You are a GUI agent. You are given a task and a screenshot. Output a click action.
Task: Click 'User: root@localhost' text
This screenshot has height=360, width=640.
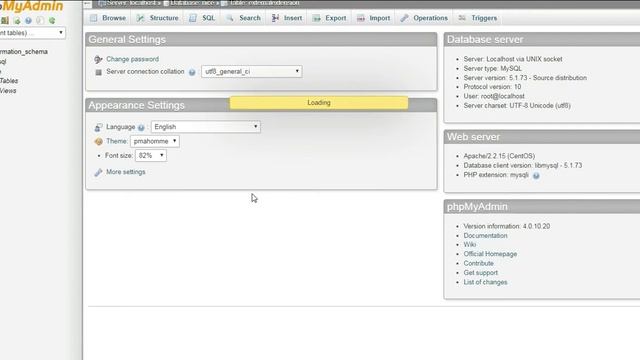(x=494, y=96)
